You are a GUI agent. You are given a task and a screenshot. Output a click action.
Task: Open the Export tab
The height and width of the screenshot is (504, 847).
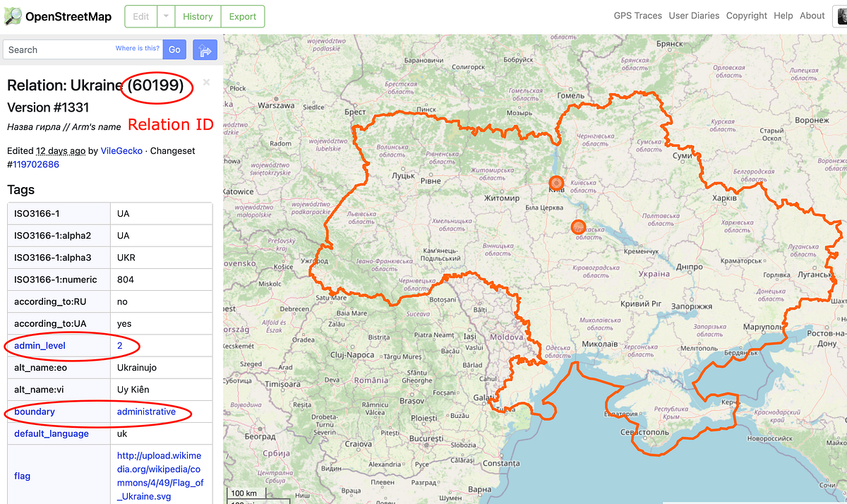click(243, 16)
